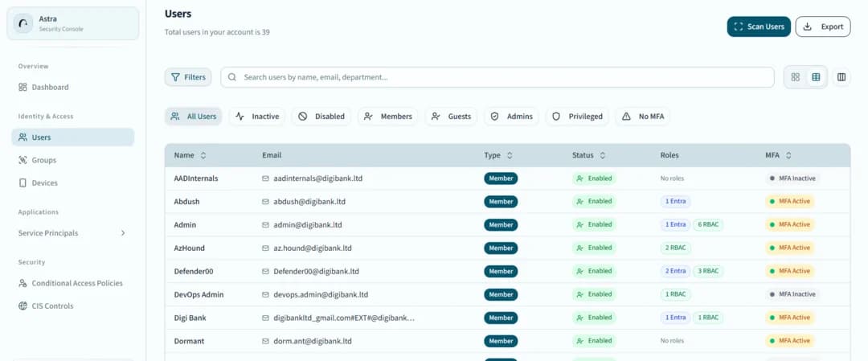The height and width of the screenshot is (361, 868).
Task: Switch to table view
Action: point(816,77)
